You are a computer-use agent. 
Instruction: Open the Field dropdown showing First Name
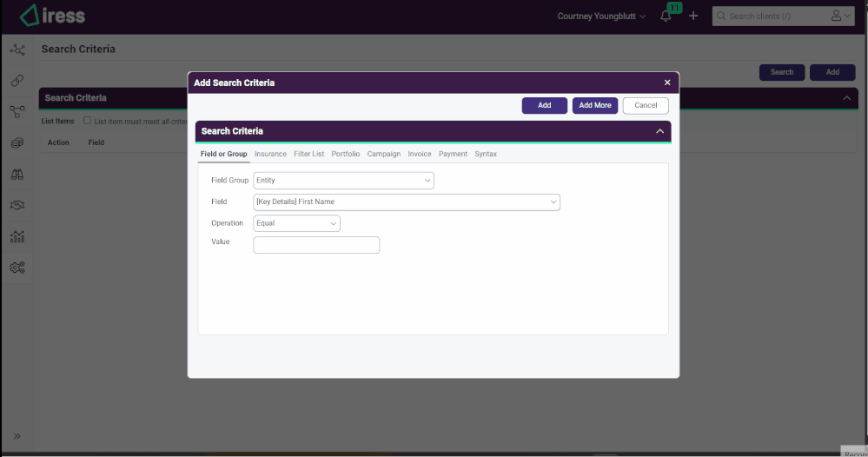pyautogui.click(x=407, y=202)
